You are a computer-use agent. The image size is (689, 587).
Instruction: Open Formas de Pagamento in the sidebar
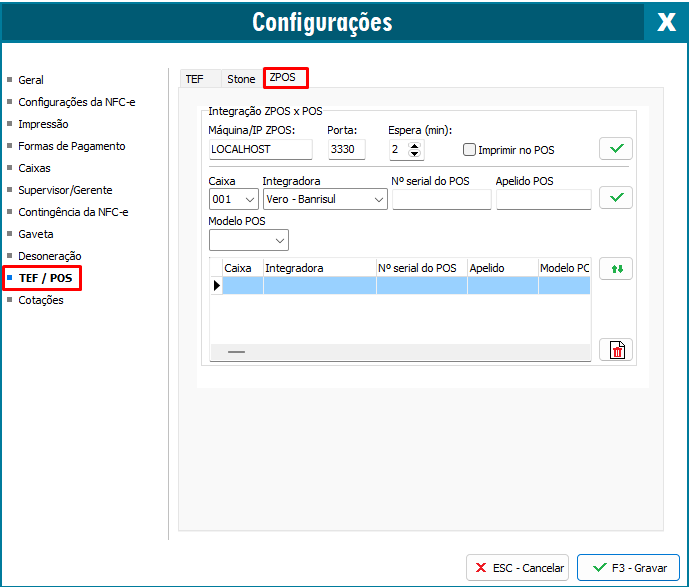click(72, 146)
